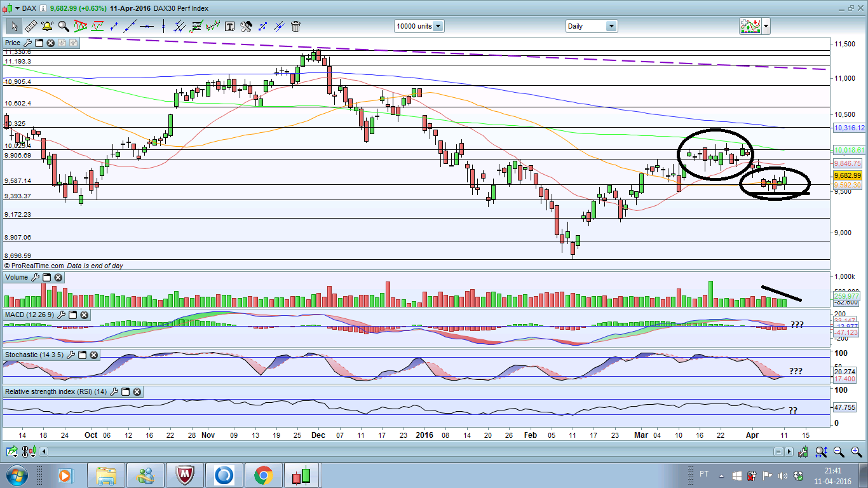Select the text annotation tool
868x488 pixels.
[229, 26]
